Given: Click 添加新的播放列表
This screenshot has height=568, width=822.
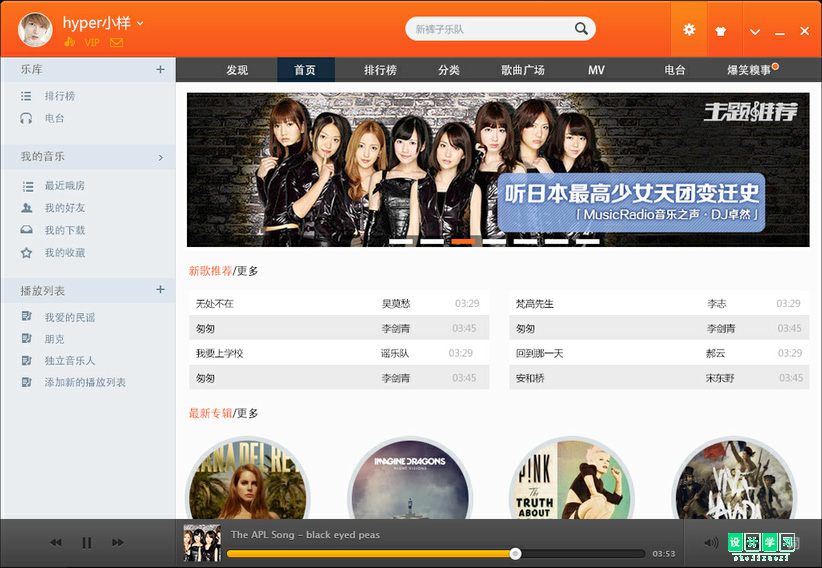Looking at the screenshot, I should [x=85, y=382].
